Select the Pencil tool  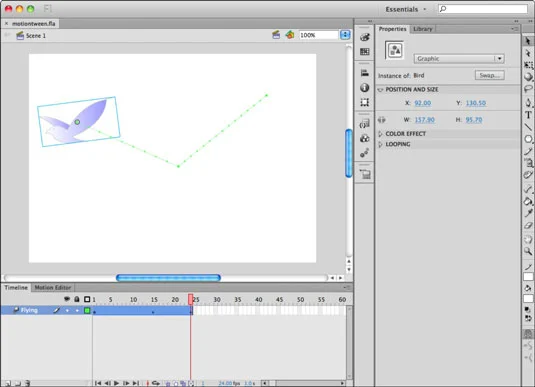(x=528, y=151)
